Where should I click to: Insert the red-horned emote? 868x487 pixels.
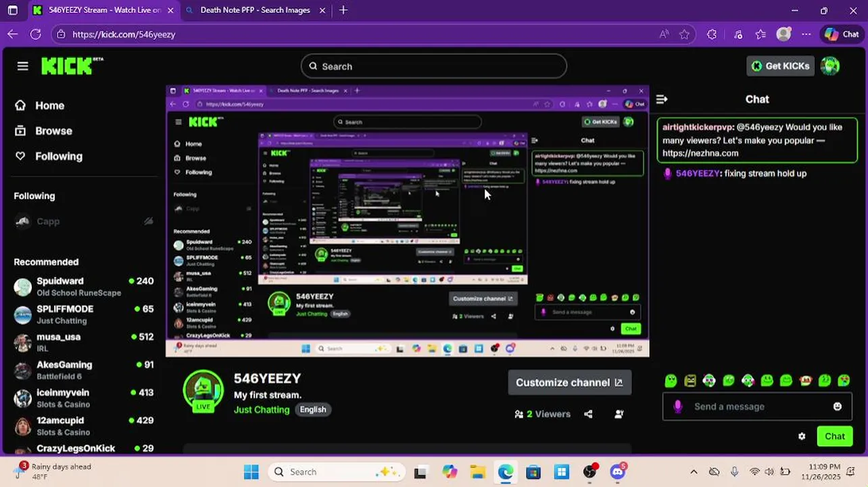[x=805, y=381]
